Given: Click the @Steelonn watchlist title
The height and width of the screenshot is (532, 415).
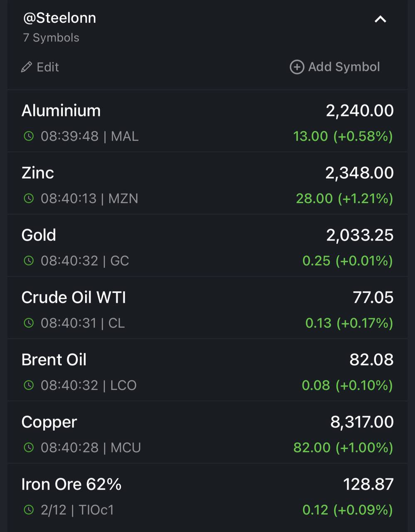Looking at the screenshot, I should point(59,18).
